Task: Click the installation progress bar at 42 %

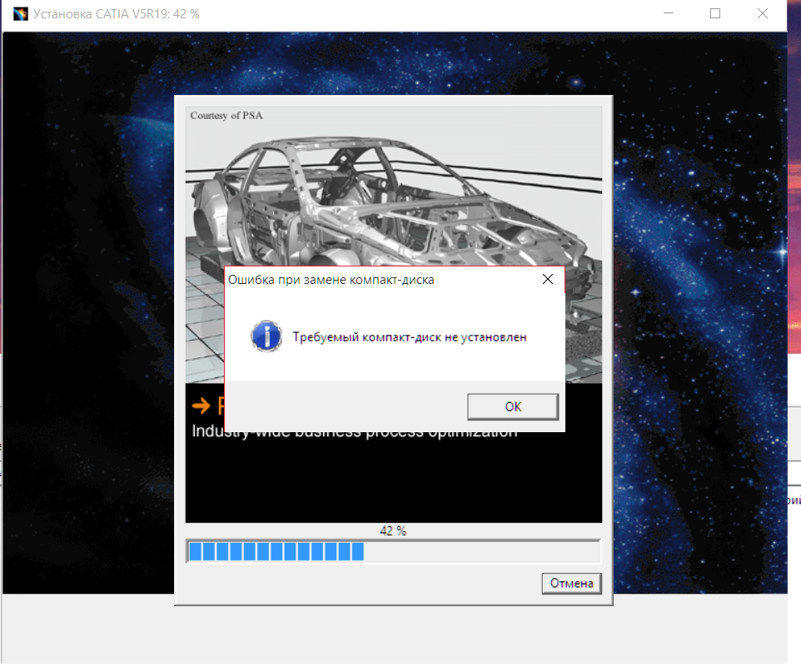Action: pyautogui.click(x=393, y=551)
